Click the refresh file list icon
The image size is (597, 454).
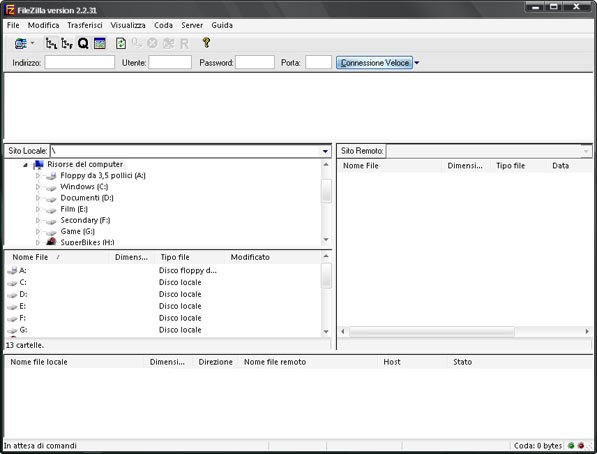click(x=121, y=43)
